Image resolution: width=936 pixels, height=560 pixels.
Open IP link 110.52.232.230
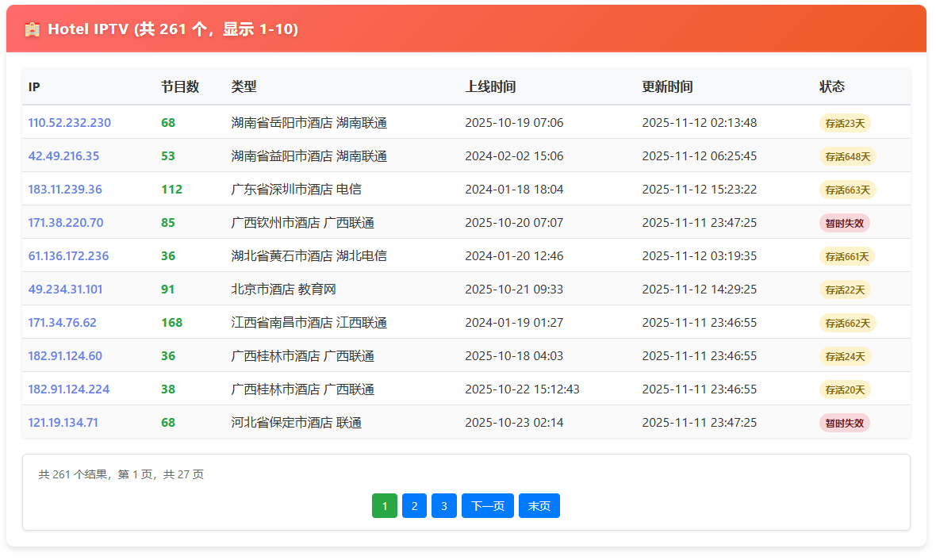pyautogui.click(x=70, y=123)
